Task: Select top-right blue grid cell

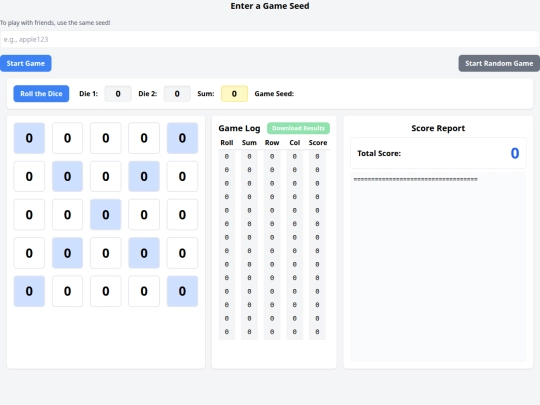Action: coord(182,138)
